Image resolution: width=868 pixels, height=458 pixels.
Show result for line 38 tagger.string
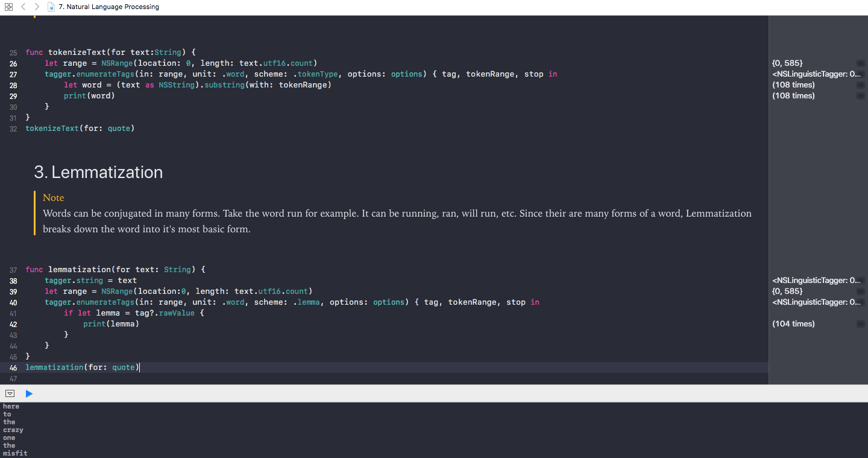pos(860,281)
